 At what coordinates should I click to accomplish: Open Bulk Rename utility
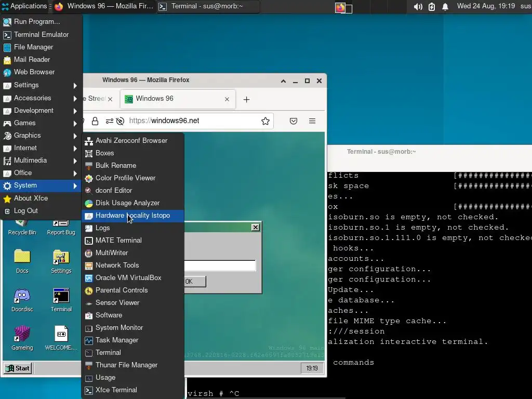(x=132, y=166)
